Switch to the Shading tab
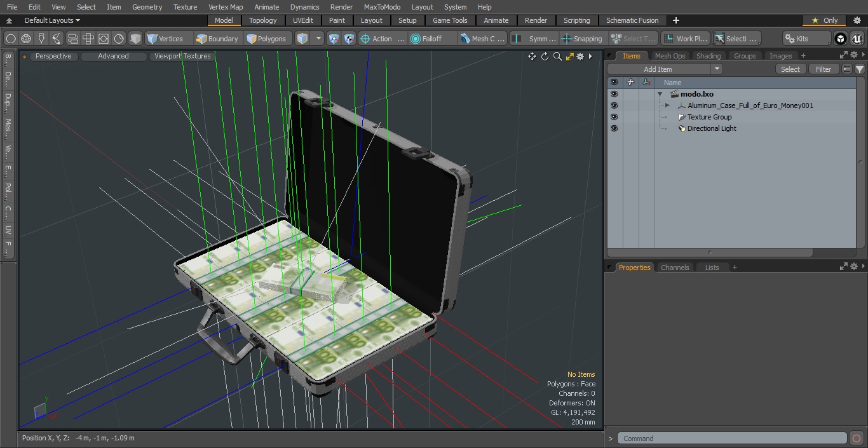This screenshot has width=868, height=448. coord(709,56)
